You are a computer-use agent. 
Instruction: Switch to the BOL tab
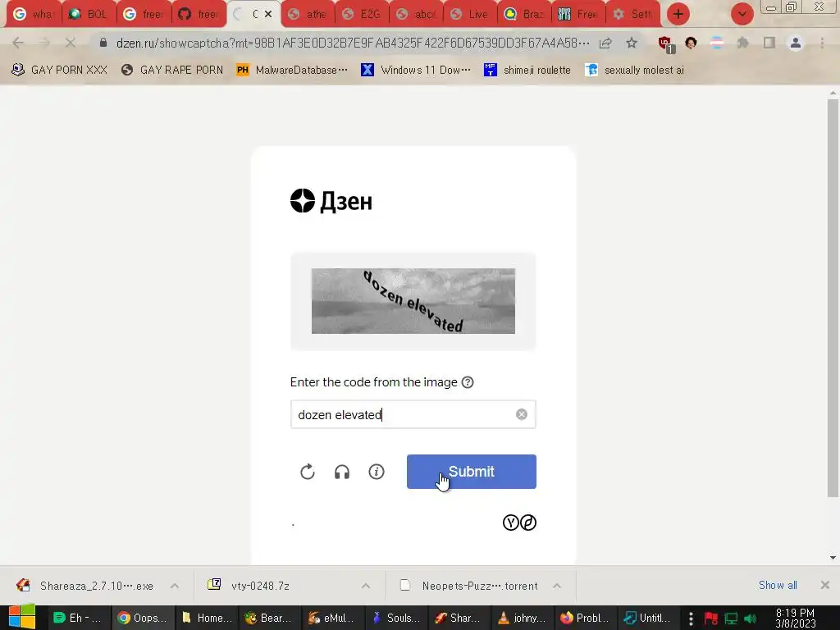[x=89, y=14]
